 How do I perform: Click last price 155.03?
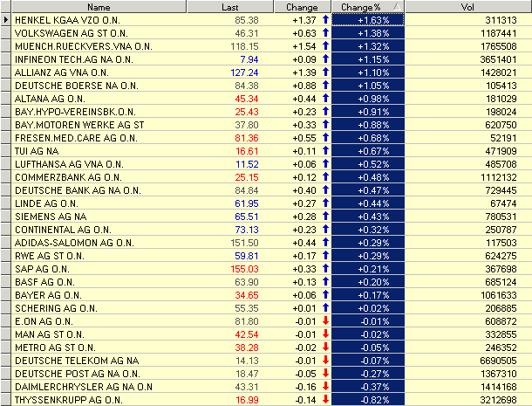[244, 269]
